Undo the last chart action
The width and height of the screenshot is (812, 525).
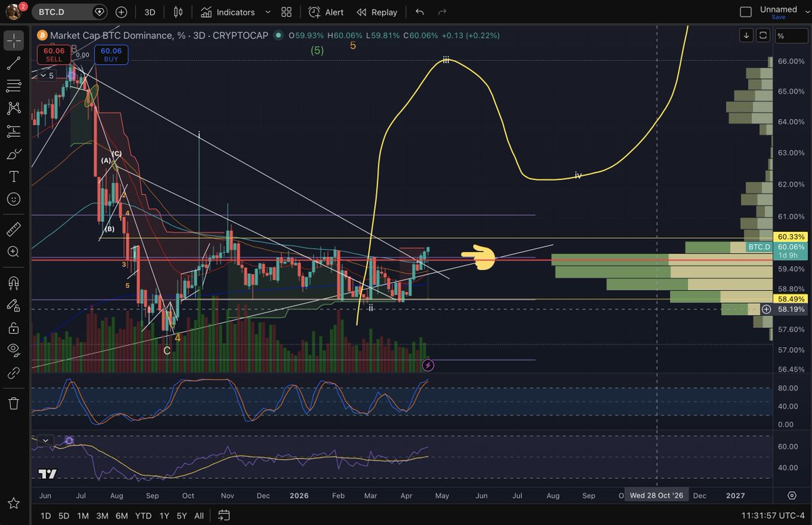(x=420, y=12)
